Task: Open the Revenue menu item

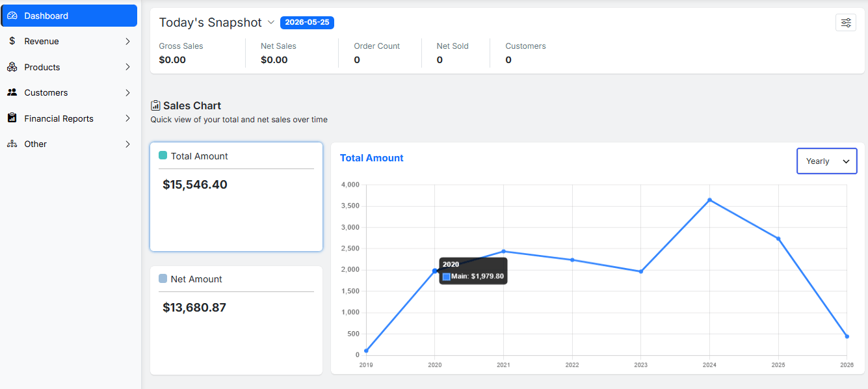Action: tap(70, 41)
